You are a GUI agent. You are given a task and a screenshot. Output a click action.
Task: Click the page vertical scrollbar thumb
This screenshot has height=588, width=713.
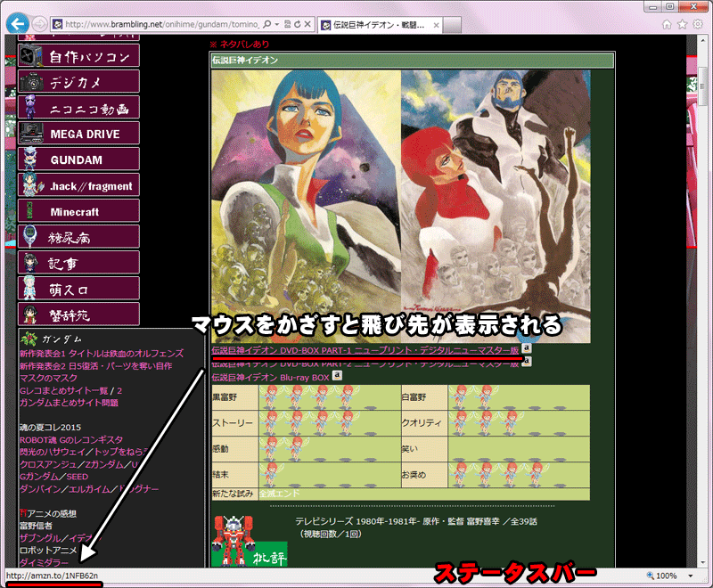click(x=702, y=86)
